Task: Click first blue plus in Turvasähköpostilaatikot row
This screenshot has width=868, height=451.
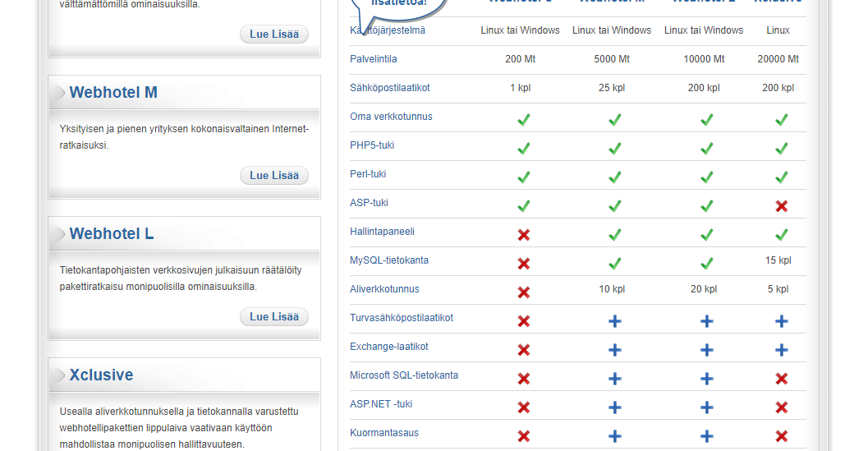Action: click(614, 321)
